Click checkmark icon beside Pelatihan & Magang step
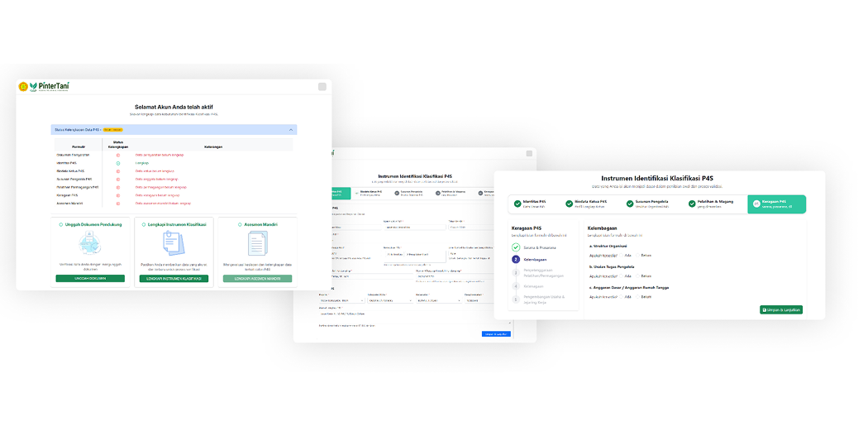Screen dimensions: 868x436 (692, 204)
